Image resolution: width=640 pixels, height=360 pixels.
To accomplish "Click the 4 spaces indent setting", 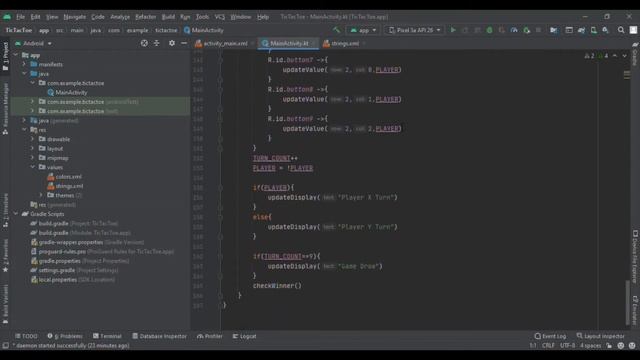I will click(x=591, y=346).
